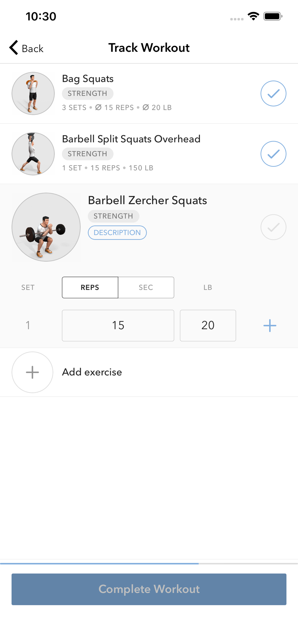
Task: Add another set with blue plus
Action: [x=270, y=326]
